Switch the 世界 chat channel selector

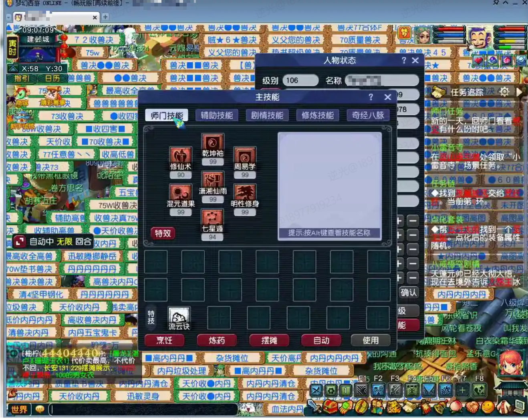click(x=19, y=409)
